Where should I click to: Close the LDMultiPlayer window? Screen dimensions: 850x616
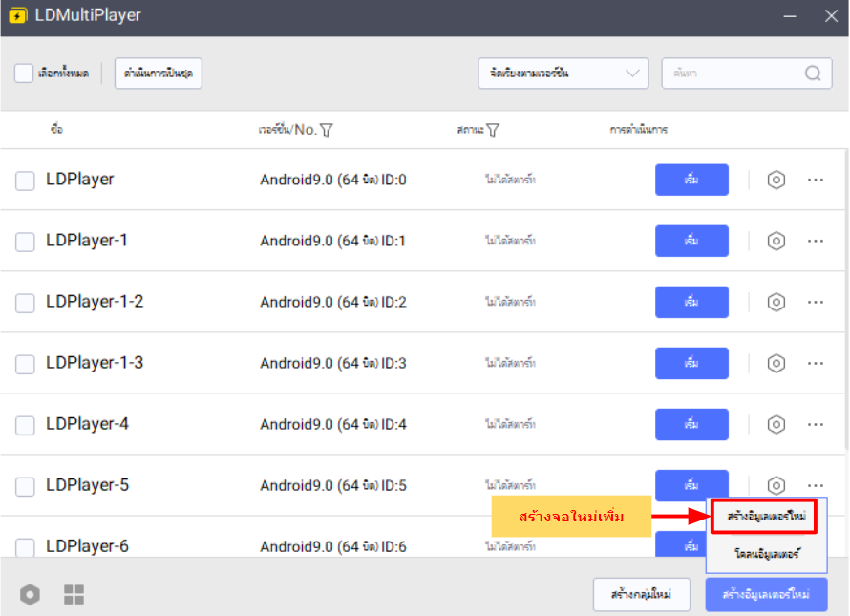pyautogui.click(x=831, y=16)
